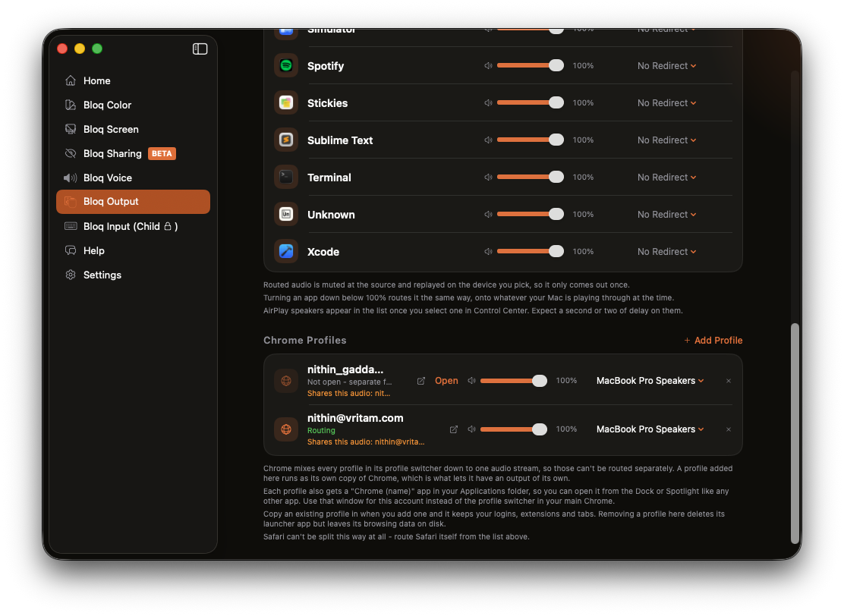Viewport: 844px width, 616px height.
Task: Open Stickies No Redirect dropdown
Action: point(666,102)
